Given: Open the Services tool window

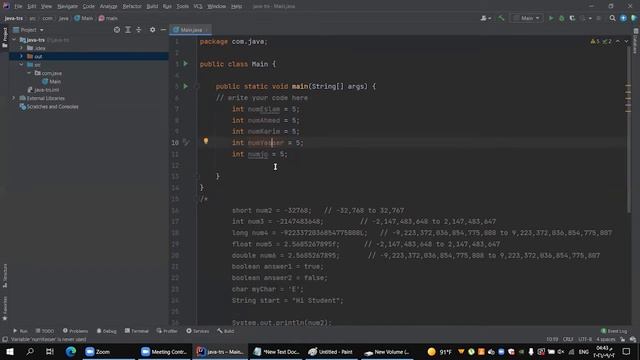Looking at the screenshot, I should 198,331.
